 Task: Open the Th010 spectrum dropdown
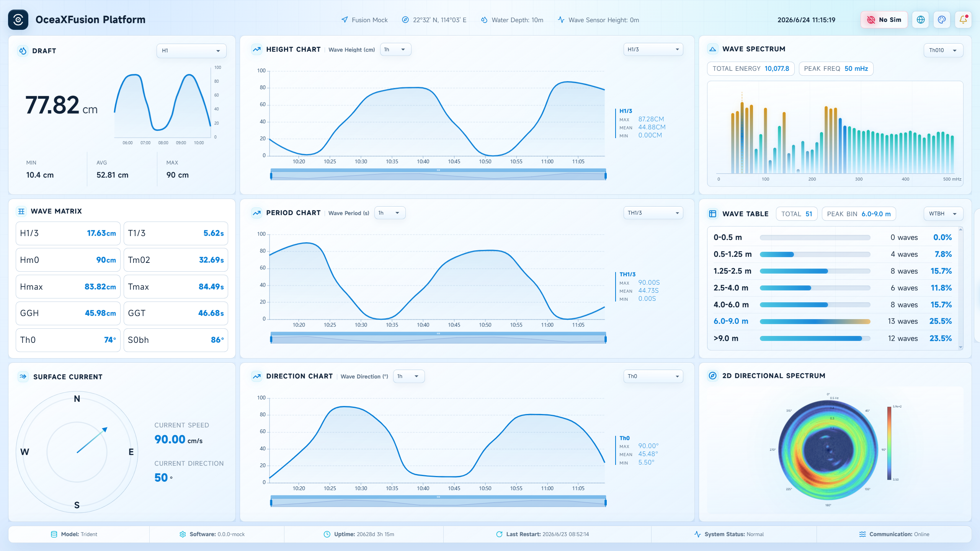click(x=943, y=50)
